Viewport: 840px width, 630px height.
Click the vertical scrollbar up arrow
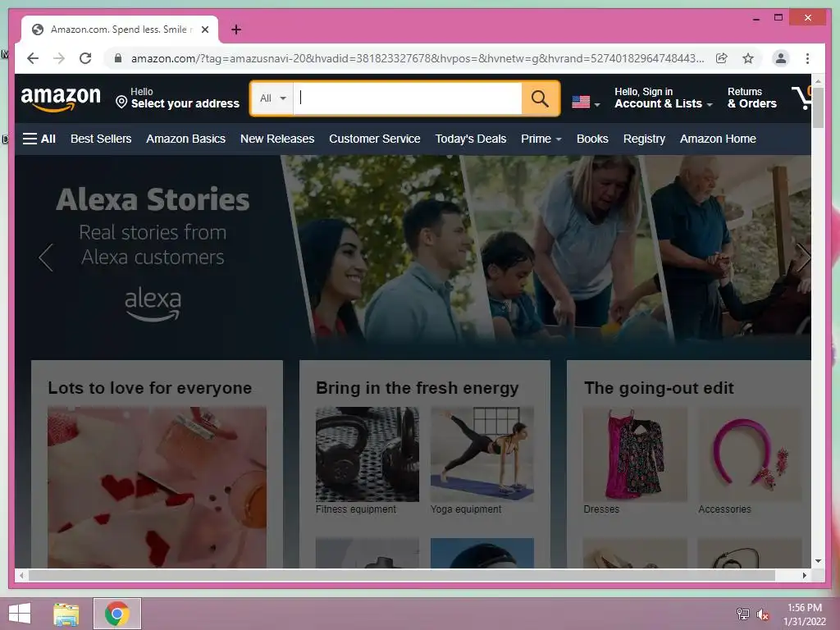coord(818,80)
